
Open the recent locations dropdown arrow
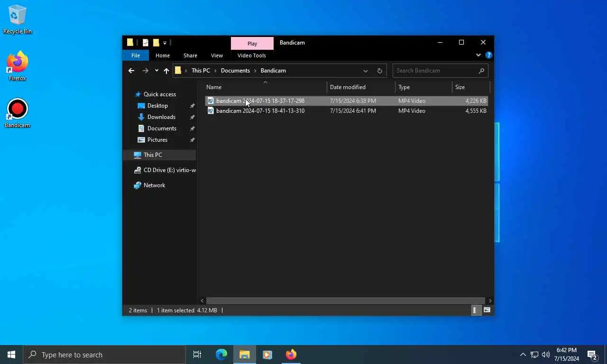(156, 71)
